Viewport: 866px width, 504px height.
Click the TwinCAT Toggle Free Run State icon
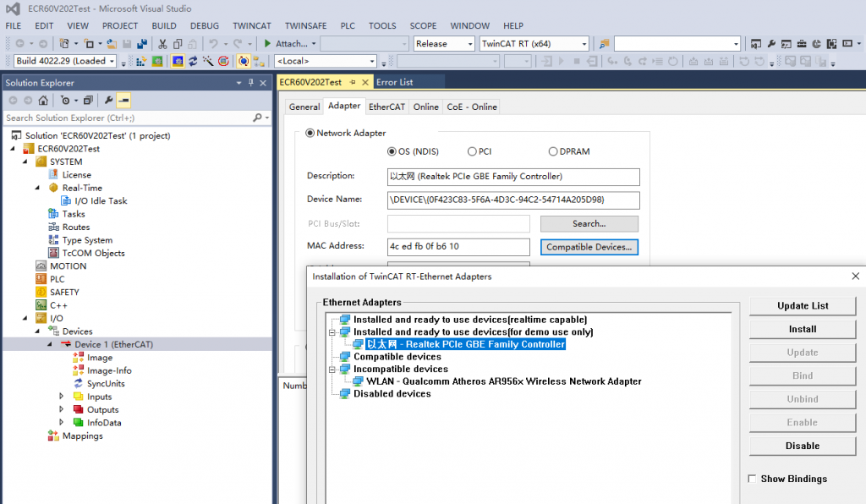click(x=223, y=61)
